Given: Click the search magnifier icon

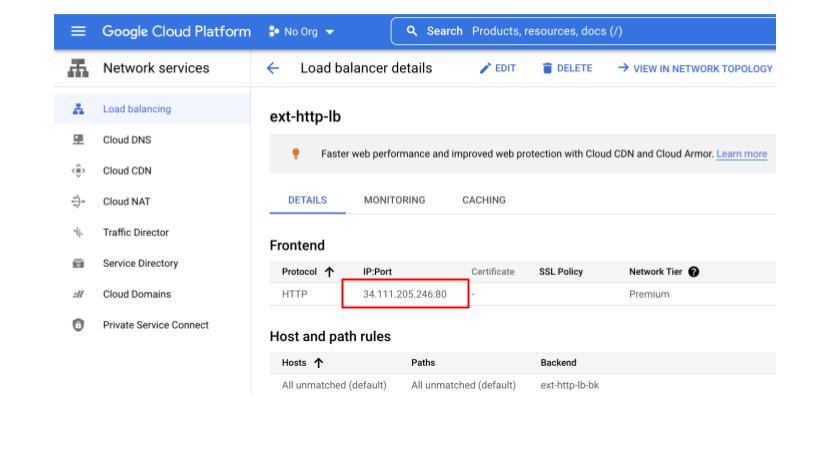Looking at the screenshot, I should 412,31.
